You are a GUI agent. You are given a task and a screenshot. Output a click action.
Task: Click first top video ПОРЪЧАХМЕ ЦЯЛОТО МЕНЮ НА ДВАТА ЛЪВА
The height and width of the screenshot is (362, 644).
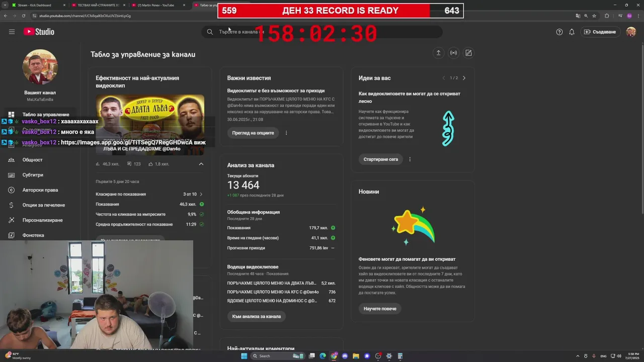(271, 283)
